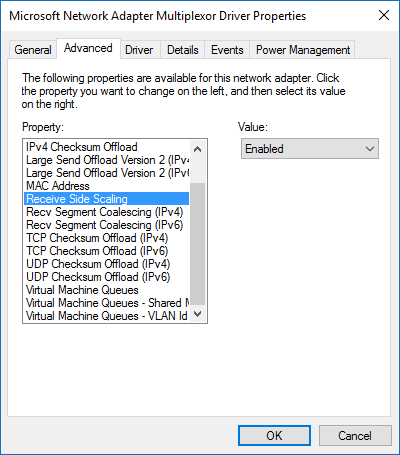Image resolution: width=400 pixels, height=455 pixels.
Task: Click the property list scrollbar thumb
Action: pos(198,244)
